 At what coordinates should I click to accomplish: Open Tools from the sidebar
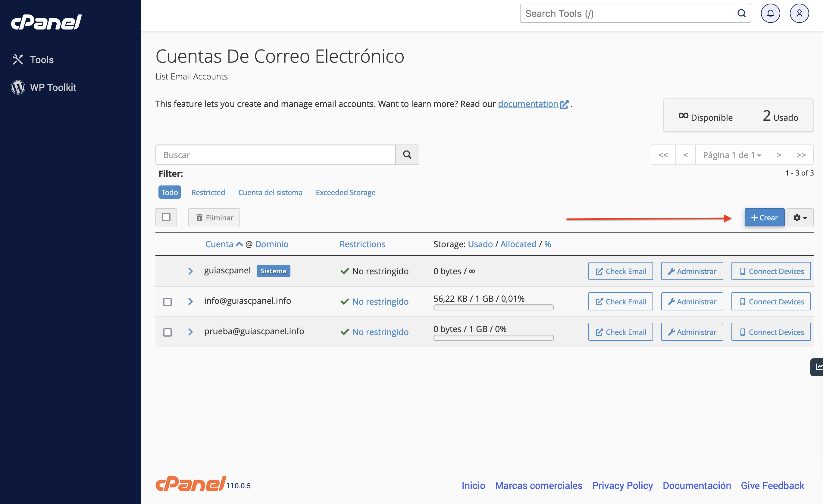point(33,59)
